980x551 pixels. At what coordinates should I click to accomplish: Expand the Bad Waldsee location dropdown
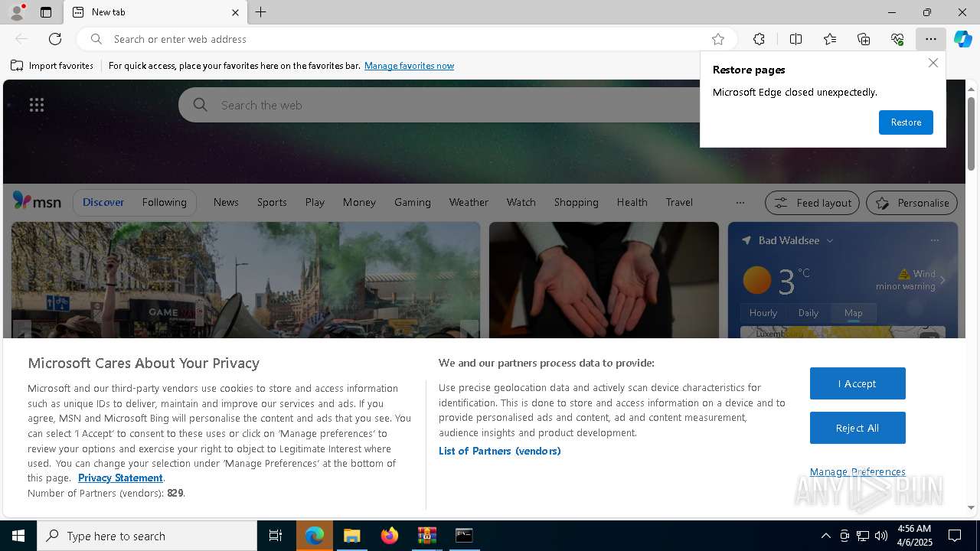coord(829,240)
